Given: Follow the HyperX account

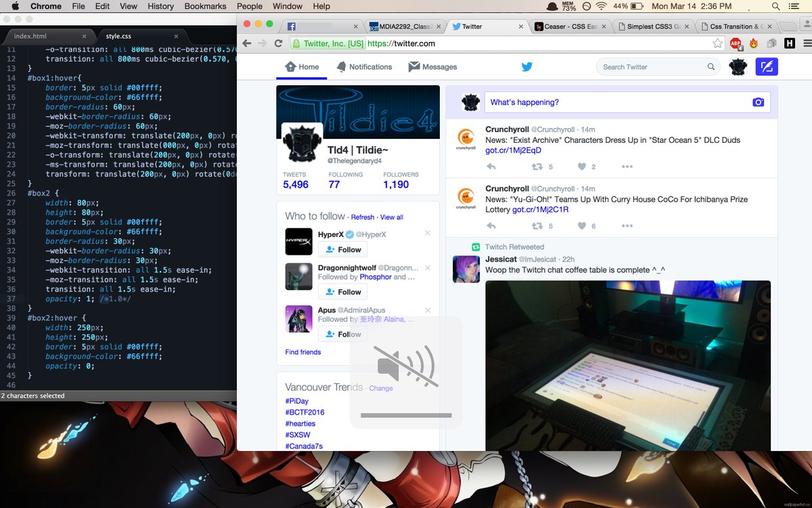Looking at the screenshot, I should pos(342,249).
